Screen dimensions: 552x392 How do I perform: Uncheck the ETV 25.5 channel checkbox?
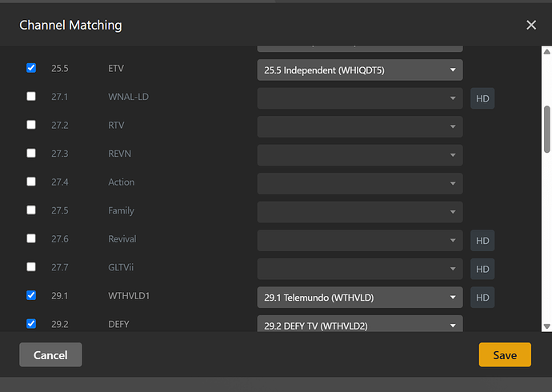31,69
